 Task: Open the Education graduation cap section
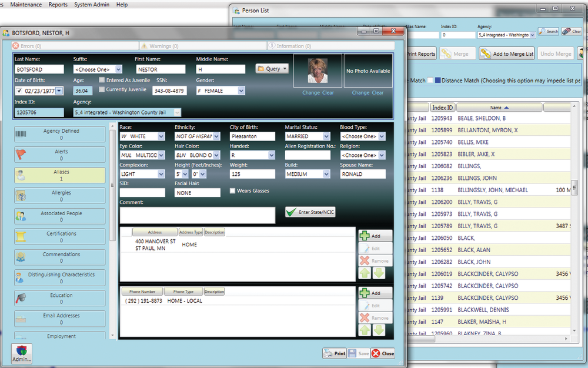(21, 298)
